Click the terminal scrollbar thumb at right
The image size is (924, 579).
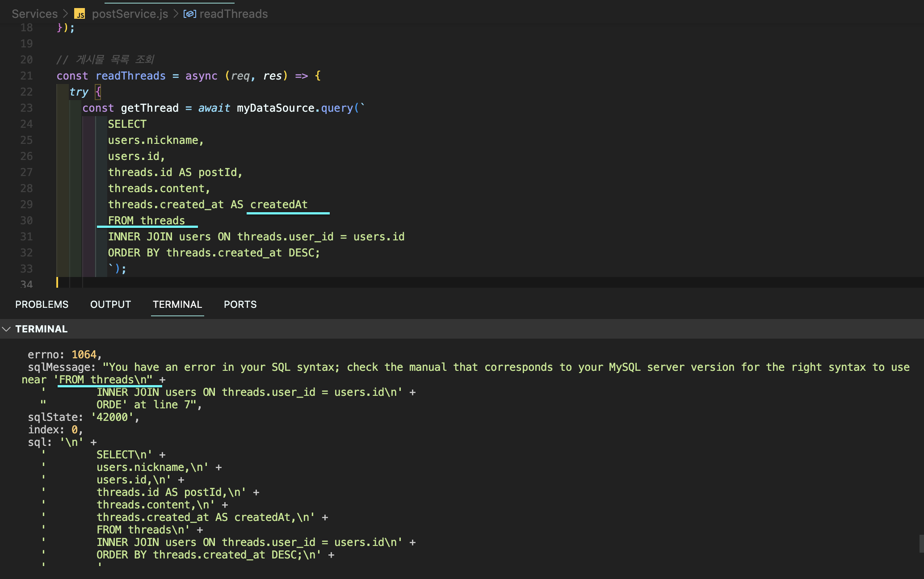[921, 543]
